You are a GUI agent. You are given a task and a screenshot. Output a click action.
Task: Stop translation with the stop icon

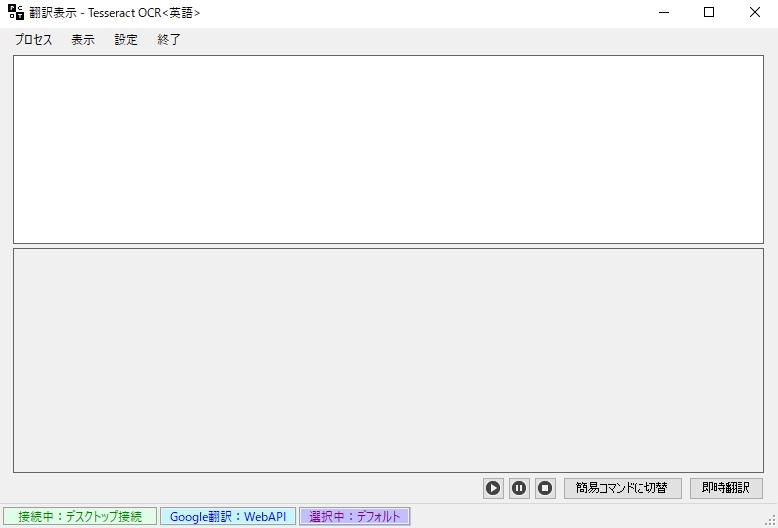(545, 488)
